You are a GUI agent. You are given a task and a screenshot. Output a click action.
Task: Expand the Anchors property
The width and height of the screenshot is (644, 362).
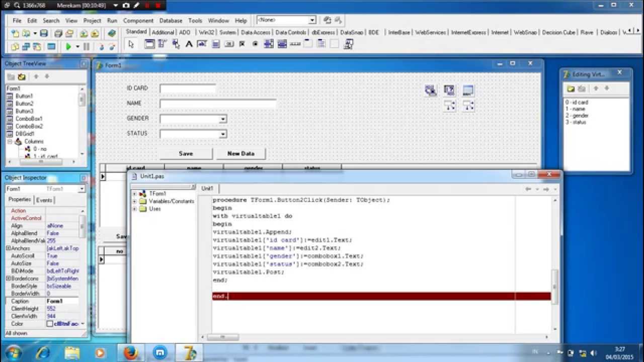[8, 248]
